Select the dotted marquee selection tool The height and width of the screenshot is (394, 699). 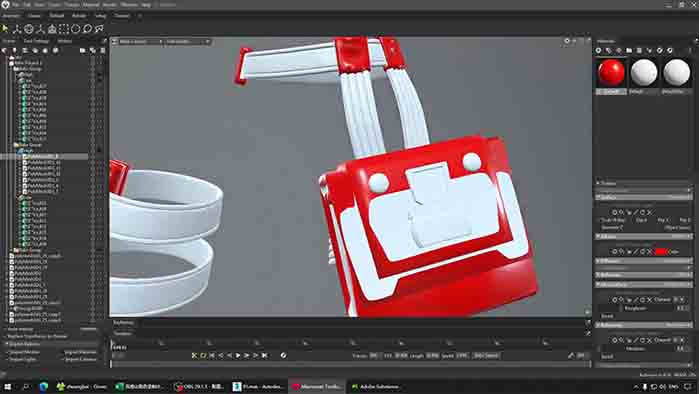pos(64,29)
